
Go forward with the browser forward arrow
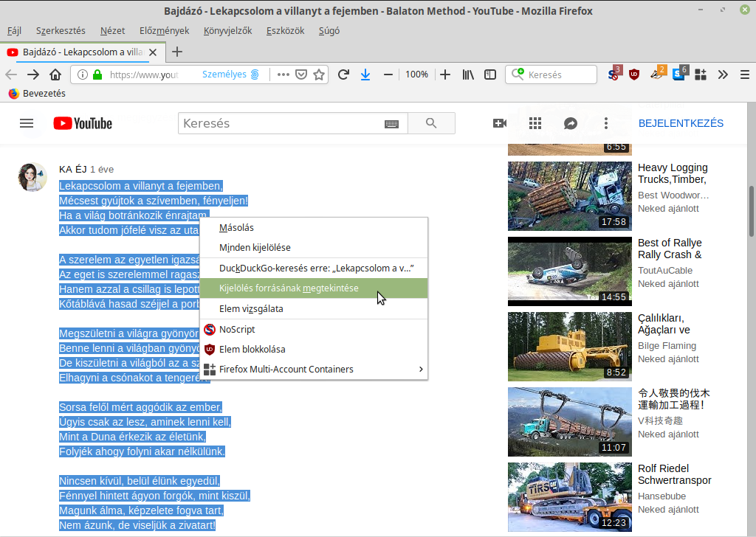point(33,75)
